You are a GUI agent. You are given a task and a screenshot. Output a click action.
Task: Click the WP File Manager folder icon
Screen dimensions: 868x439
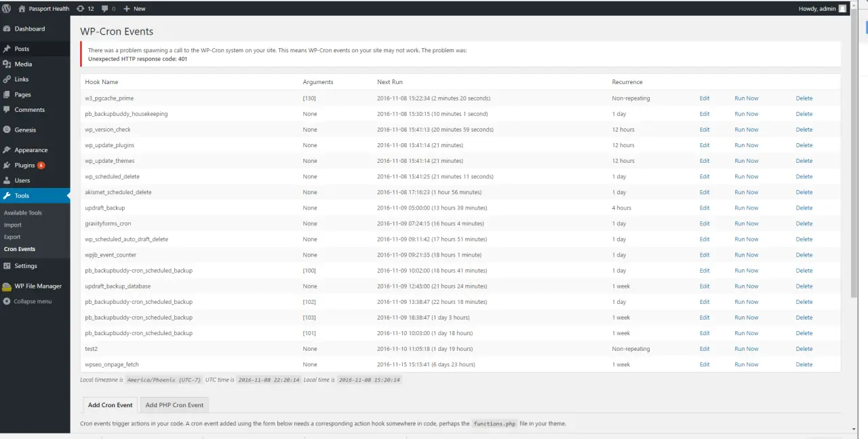point(7,286)
